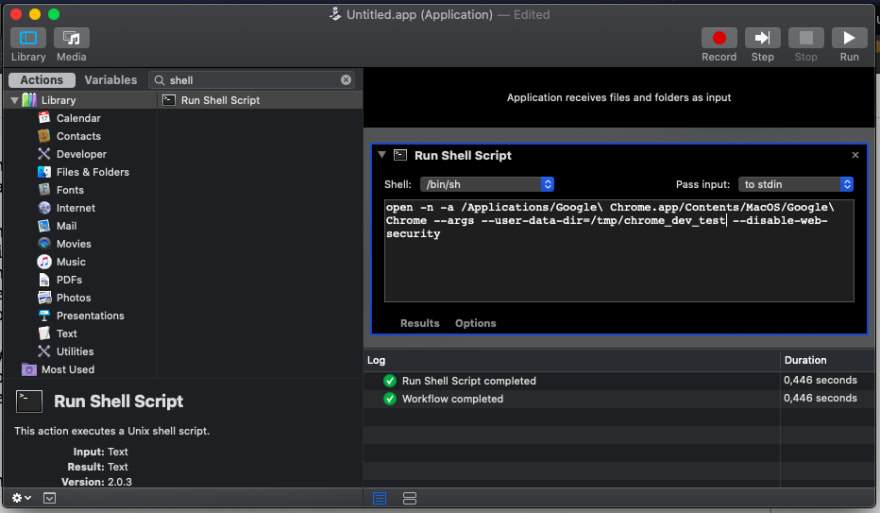The width and height of the screenshot is (880, 513).
Task: Collapse the Run Shell Script action
Action: click(382, 154)
